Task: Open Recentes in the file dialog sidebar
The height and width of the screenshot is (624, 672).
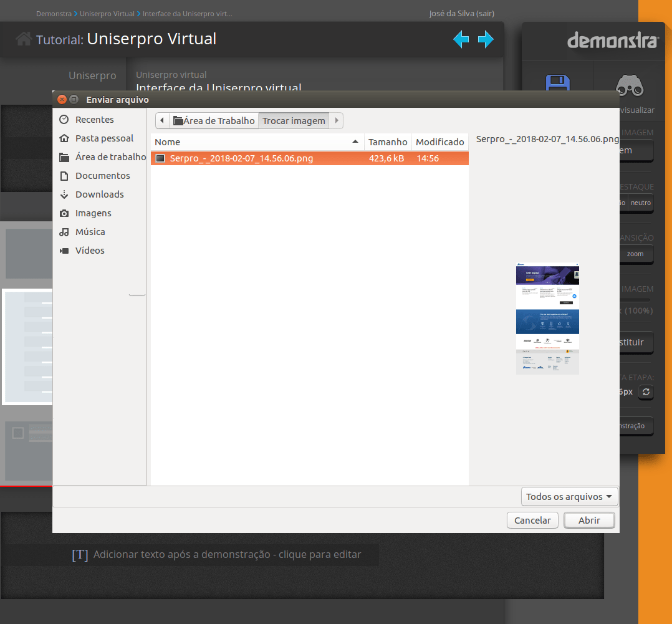Action: click(x=94, y=120)
